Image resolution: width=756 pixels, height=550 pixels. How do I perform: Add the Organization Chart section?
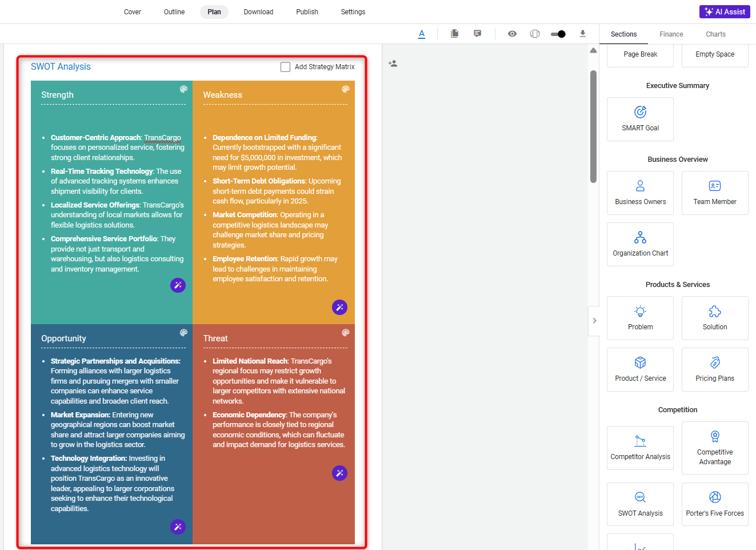(640, 244)
